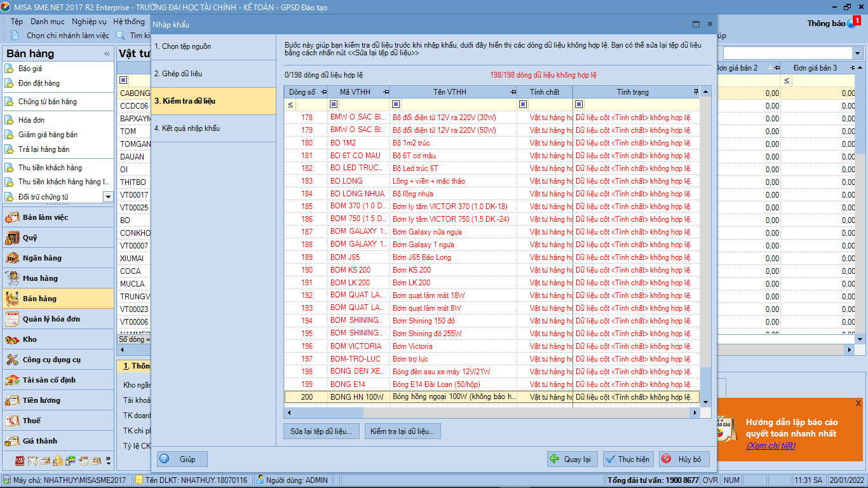Click the Tên VTHH column header
The height and width of the screenshot is (488, 868).
454,92
